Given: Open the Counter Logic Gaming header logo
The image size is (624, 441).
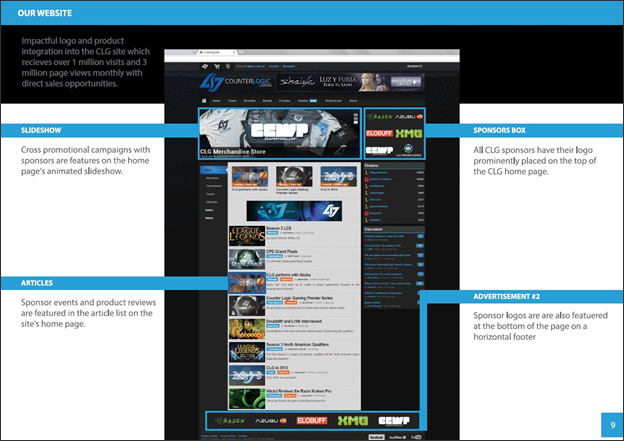Looking at the screenshot, I should pyautogui.click(x=236, y=82).
